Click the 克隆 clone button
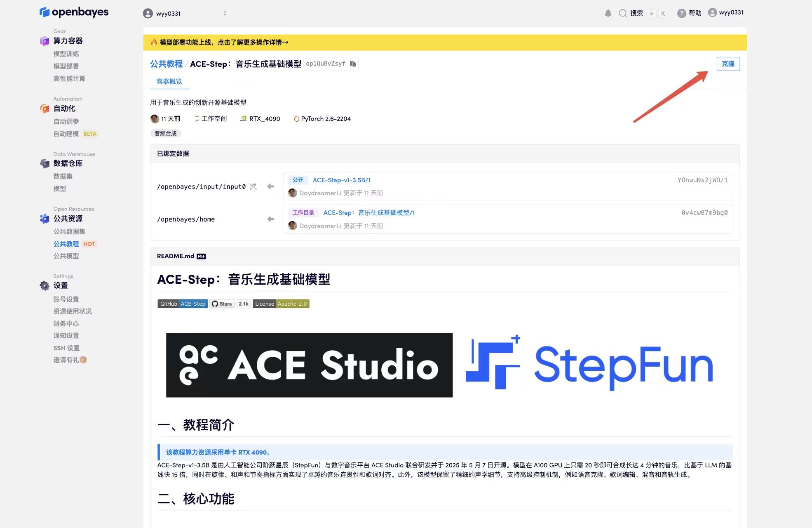This screenshot has height=528, width=812. click(728, 64)
